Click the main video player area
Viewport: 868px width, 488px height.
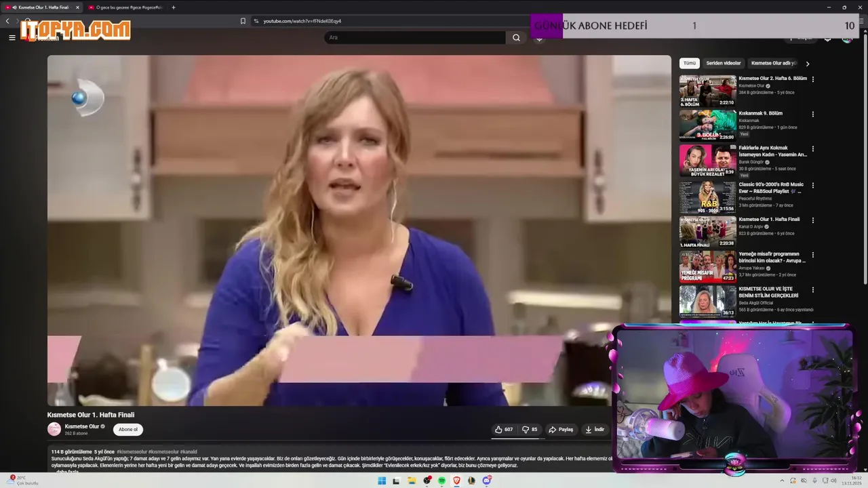click(359, 230)
